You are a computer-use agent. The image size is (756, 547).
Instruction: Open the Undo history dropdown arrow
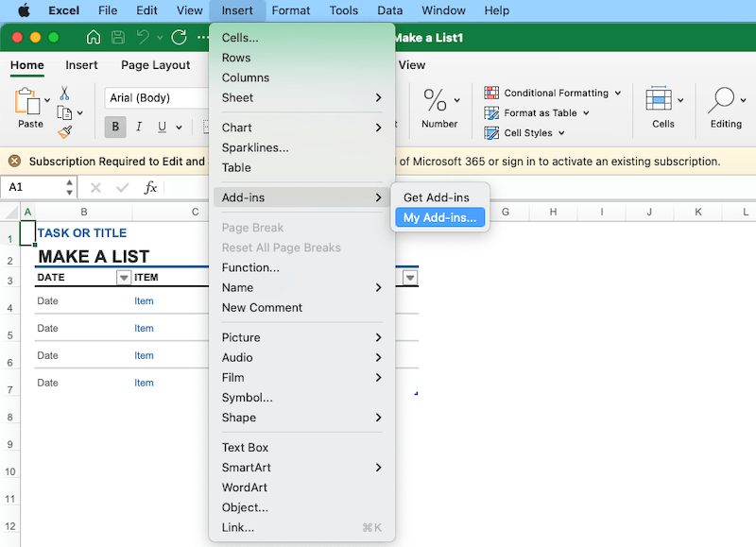[160, 37]
